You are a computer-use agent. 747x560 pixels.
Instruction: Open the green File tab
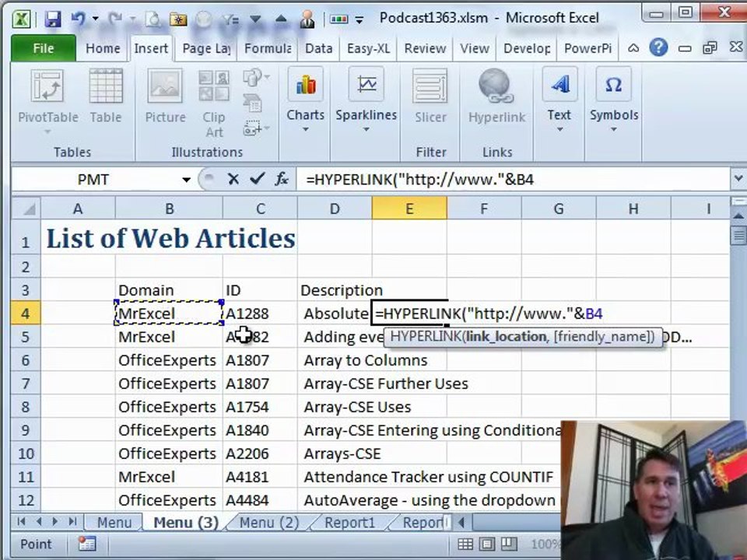[44, 48]
